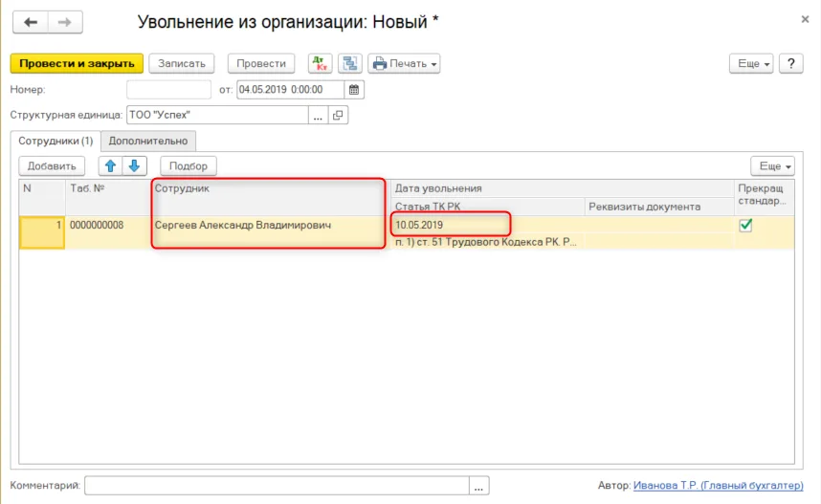Go forward with the right arrow button
Viewport: 821px width, 504px height.
tap(65, 23)
